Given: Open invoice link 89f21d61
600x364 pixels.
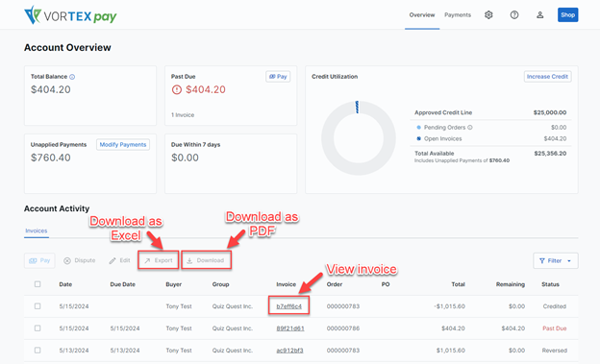Looking at the screenshot, I should (290, 328).
